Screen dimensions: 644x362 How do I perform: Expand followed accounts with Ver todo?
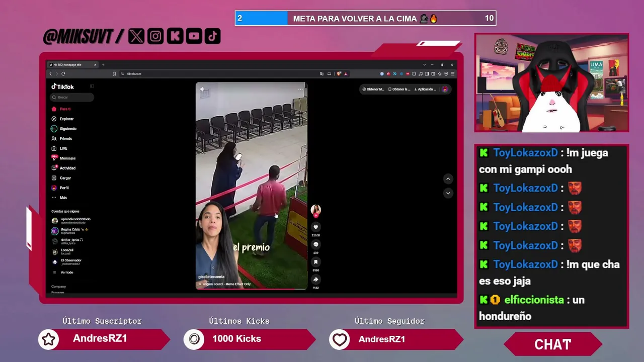(63, 273)
